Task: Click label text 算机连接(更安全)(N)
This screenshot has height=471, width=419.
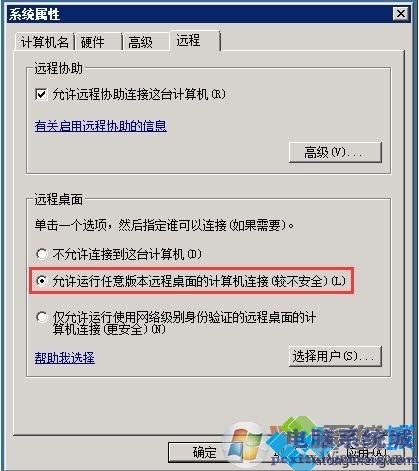Action: point(109,329)
